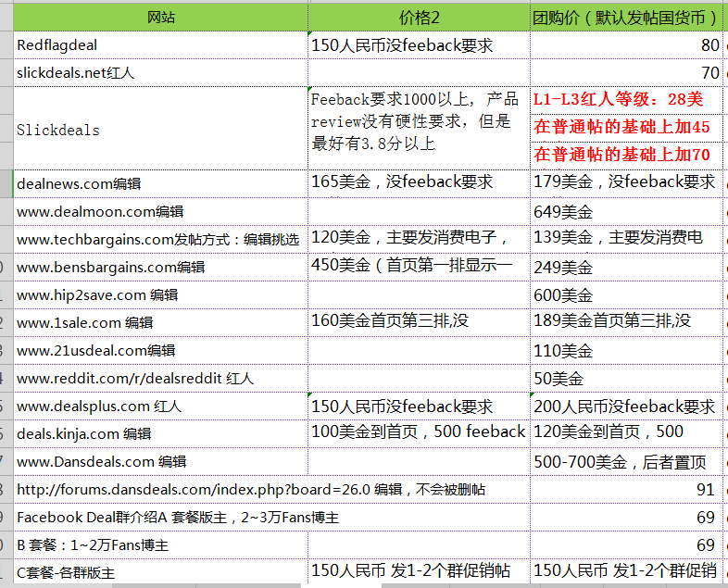This screenshot has width=728, height=588.
Task: Select the www.dealsplus.com 红人 cell
Action: [x=160, y=407]
